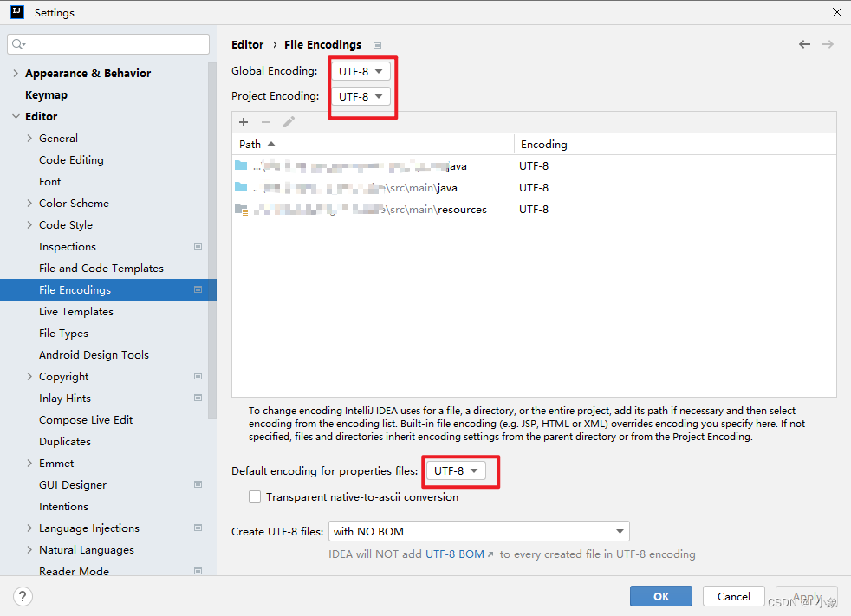Expand the Color Scheme node
Screen dimensions: 851x616
(29, 203)
